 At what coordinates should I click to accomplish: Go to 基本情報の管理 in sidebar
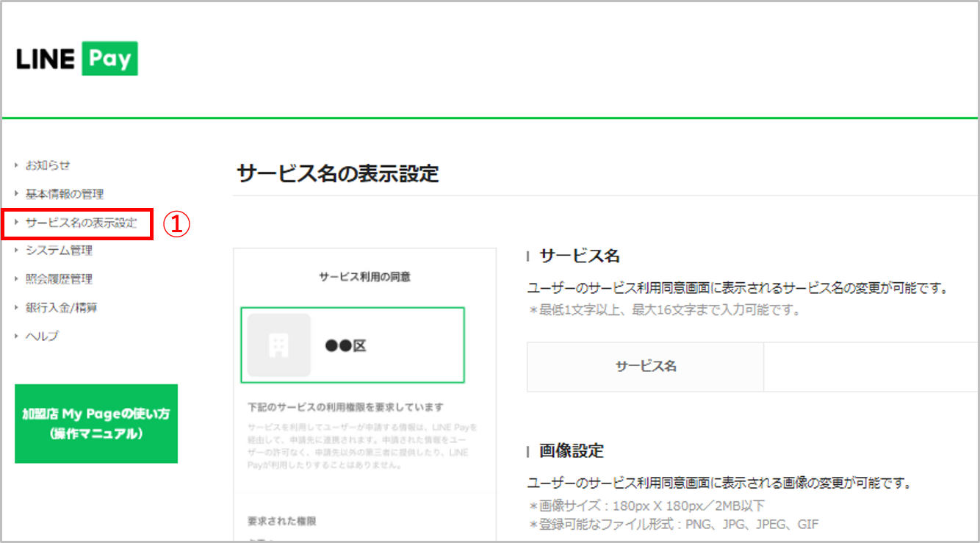click(65, 194)
